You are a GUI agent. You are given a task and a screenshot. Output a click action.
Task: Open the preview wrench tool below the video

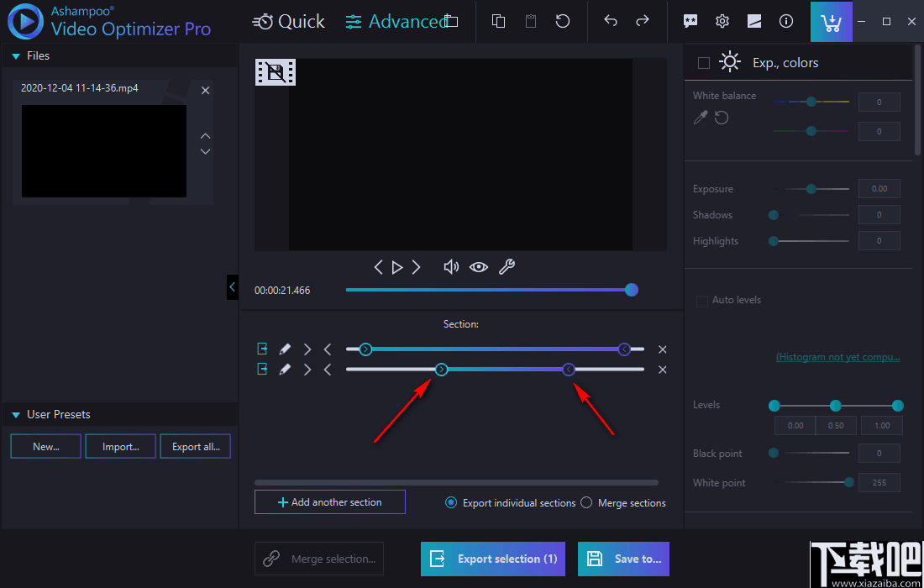(507, 266)
